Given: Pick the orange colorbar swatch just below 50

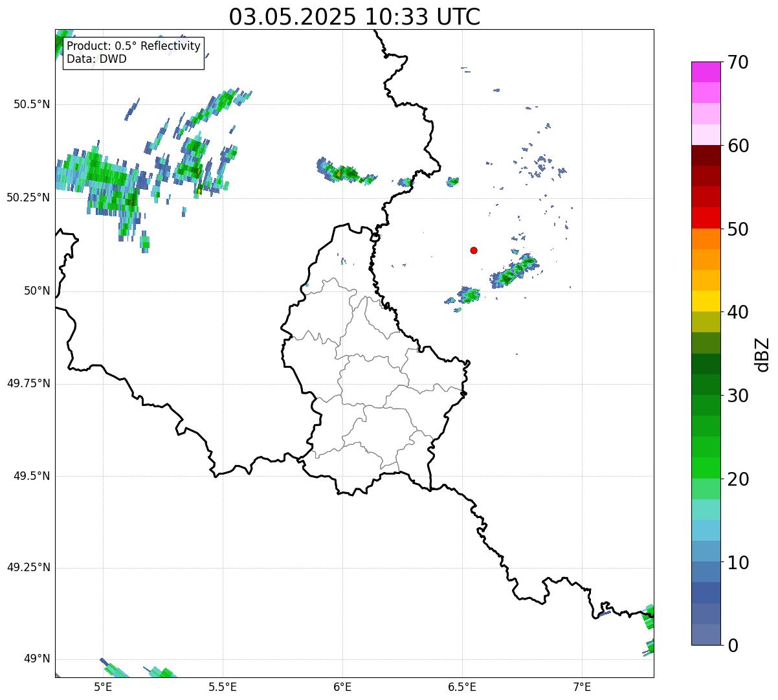Looking at the screenshot, I should pos(706,238).
